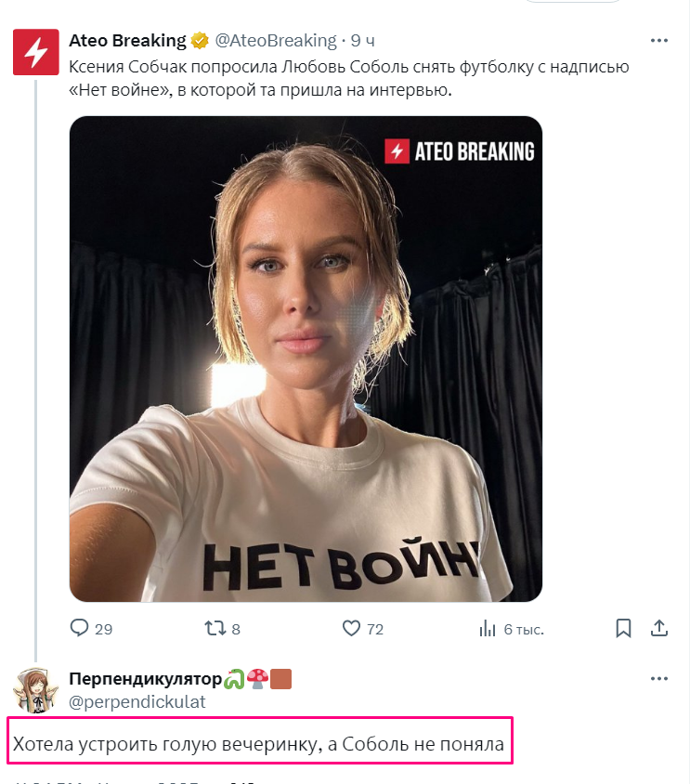The image size is (690, 784).
Task: Open Ateo Breaking tweet more options
Action: click(658, 41)
